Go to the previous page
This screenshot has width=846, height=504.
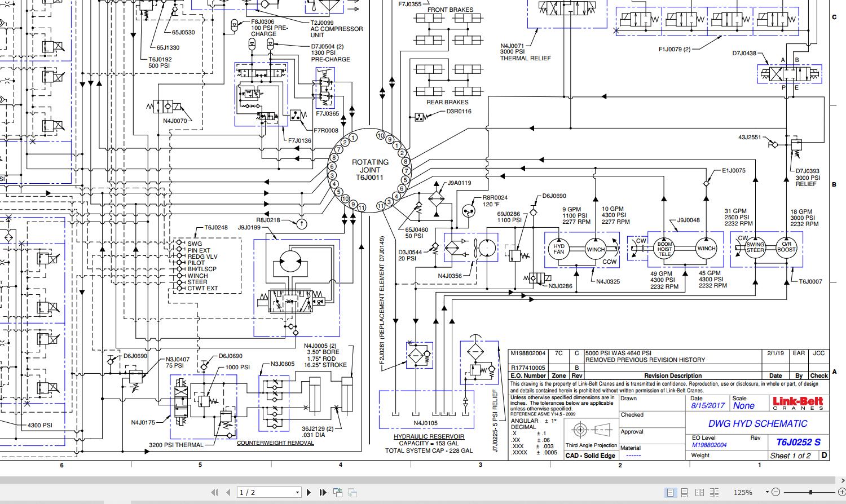[228, 492]
